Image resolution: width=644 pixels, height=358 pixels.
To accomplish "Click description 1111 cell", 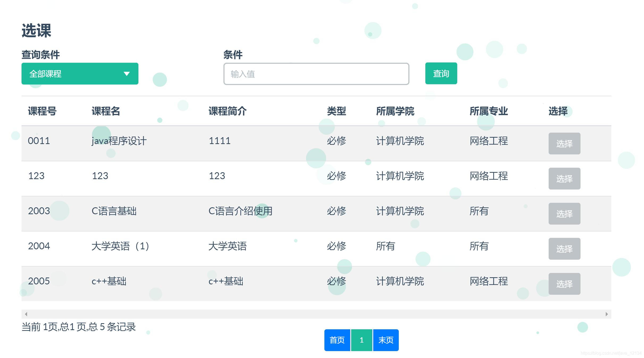I will (220, 141).
